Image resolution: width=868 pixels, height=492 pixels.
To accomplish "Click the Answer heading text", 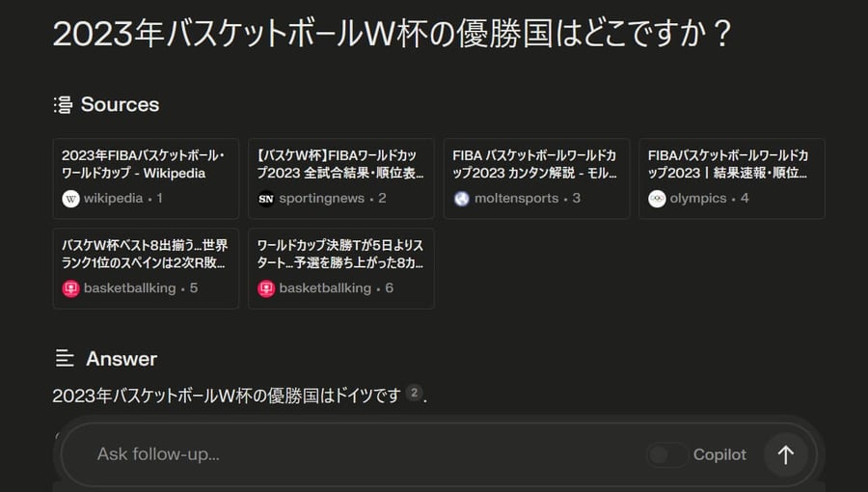I will click(122, 359).
